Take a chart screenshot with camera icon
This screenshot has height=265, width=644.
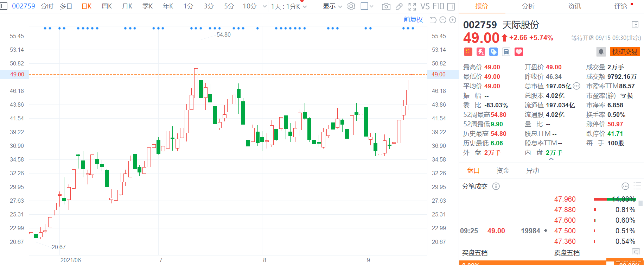386,6
